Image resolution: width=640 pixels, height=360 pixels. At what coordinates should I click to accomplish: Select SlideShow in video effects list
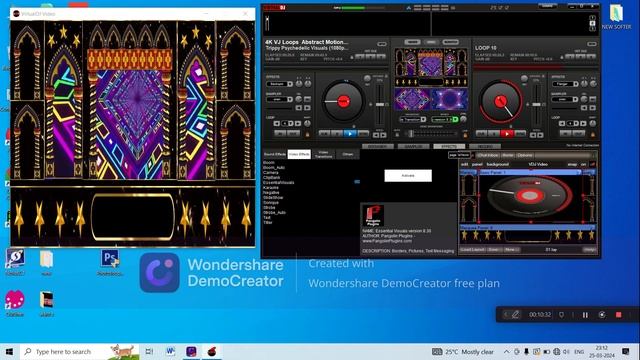[x=273, y=198]
